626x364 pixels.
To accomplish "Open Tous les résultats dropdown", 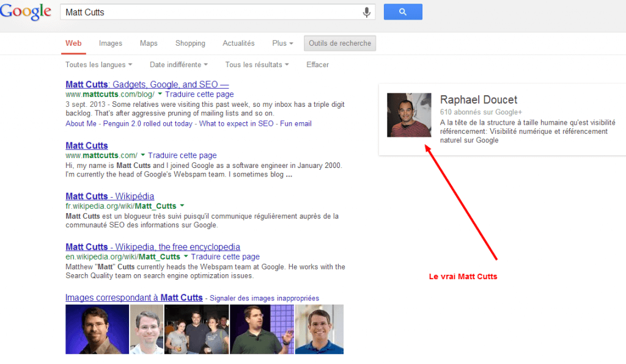I will click(x=257, y=65).
